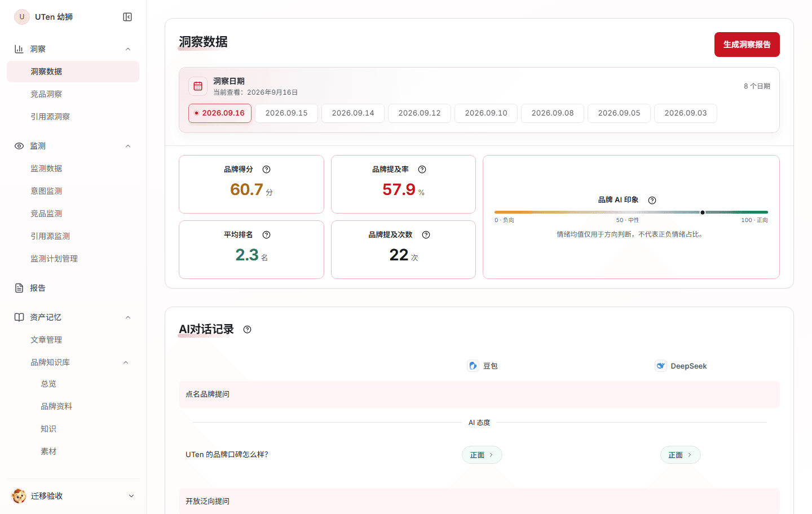Show help for 品牌 AI 印象
This screenshot has width=812, height=514.
pyautogui.click(x=652, y=200)
